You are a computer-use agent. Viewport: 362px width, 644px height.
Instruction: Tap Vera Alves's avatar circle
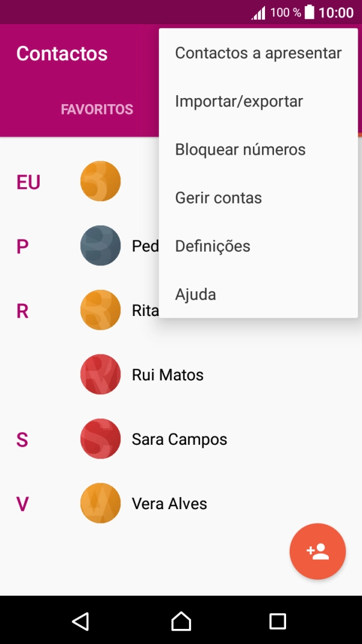(x=100, y=503)
